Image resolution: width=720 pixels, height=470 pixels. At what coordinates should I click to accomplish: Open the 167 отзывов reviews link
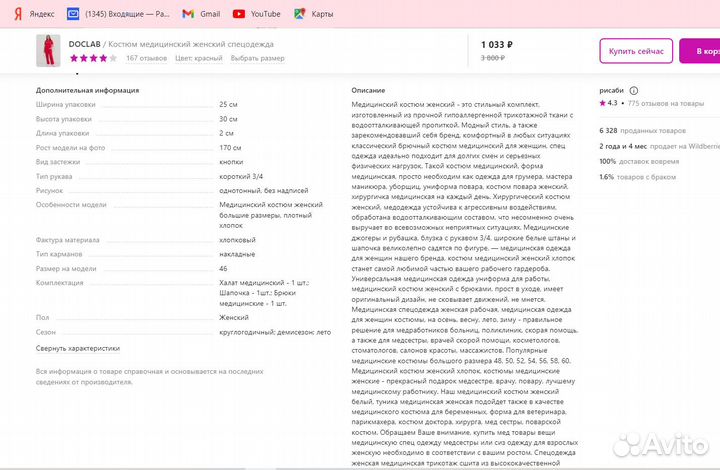pyautogui.click(x=146, y=58)
